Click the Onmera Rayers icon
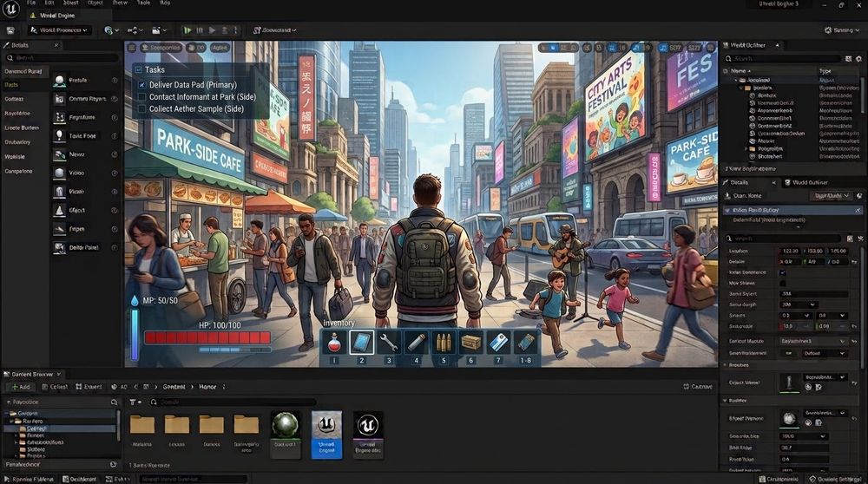The width and height of the screenshot is (868, 484). tap(59, 99)
